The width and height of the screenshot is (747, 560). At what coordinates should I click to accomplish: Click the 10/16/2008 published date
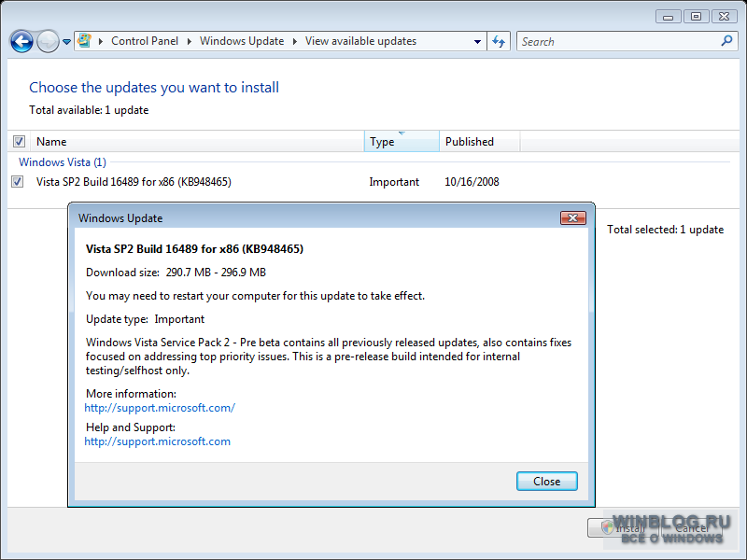[x=472, y=182]
